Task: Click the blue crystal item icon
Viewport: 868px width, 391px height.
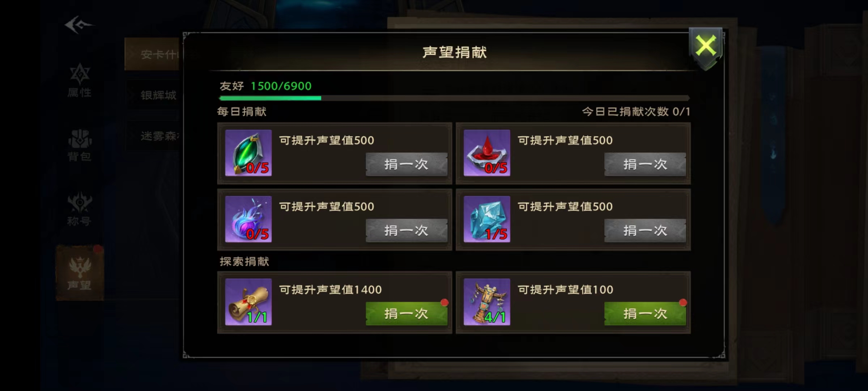Action: click(x=487, y=219)
